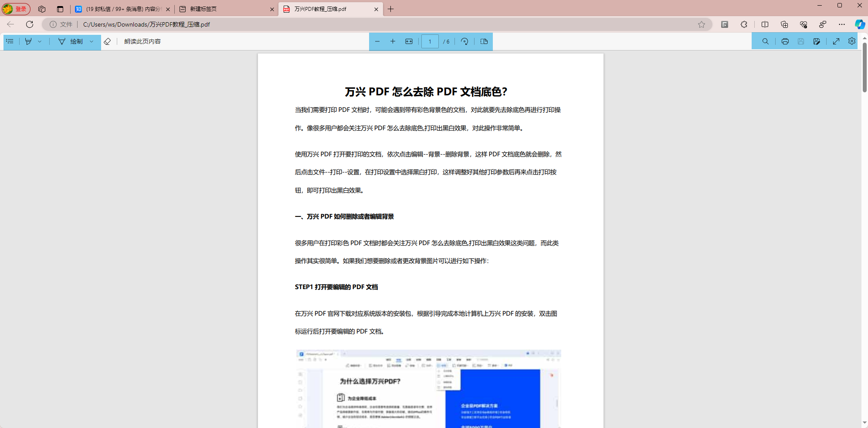This screenshot has width=868, height=428.
Task: Refresh the current page
Action: coord(30,24)
